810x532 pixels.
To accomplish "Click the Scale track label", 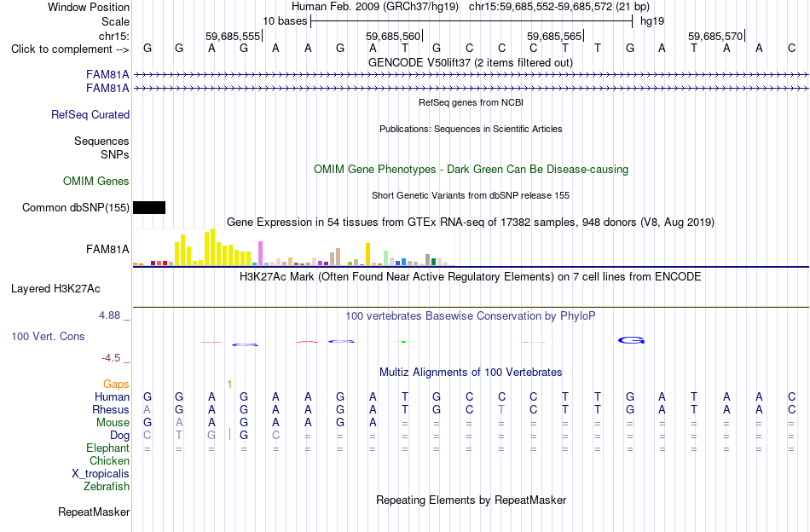I will pos(115,21).
